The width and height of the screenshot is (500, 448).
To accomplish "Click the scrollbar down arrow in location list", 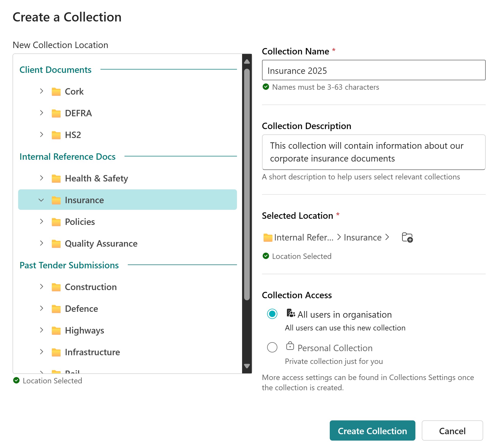I will 247,366.
